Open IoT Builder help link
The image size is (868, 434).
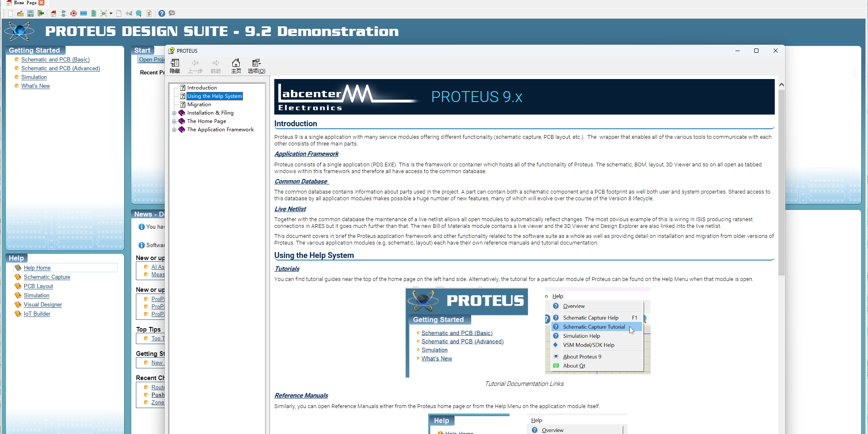37,314
